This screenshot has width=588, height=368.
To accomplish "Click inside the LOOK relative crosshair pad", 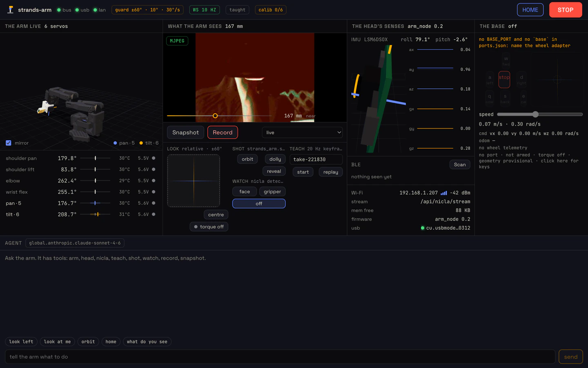I will tap(194, 181).
